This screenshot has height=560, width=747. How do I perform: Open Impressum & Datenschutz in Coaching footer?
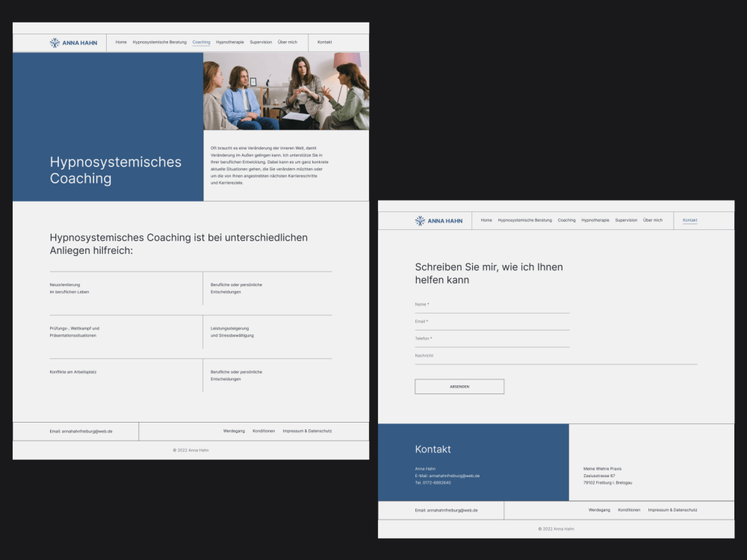point(307,431)
